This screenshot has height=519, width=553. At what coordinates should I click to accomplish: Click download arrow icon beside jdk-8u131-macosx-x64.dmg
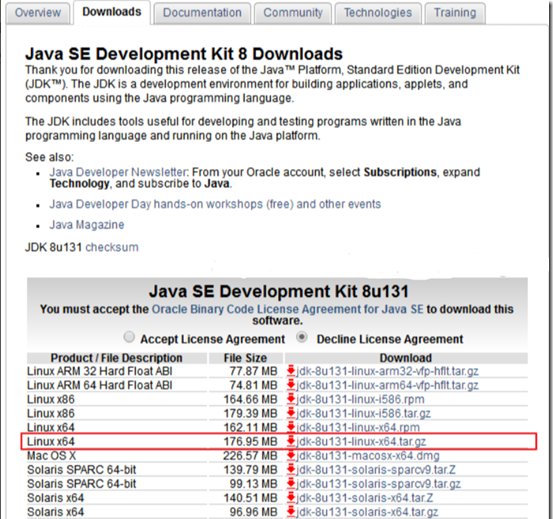tap(291, 455)
